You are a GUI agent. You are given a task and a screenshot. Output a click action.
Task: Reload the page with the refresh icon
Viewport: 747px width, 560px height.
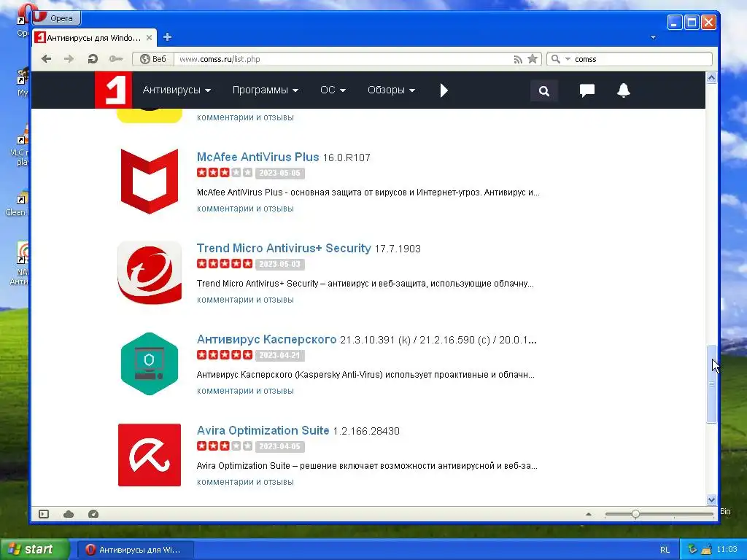(x=93, y=58)
